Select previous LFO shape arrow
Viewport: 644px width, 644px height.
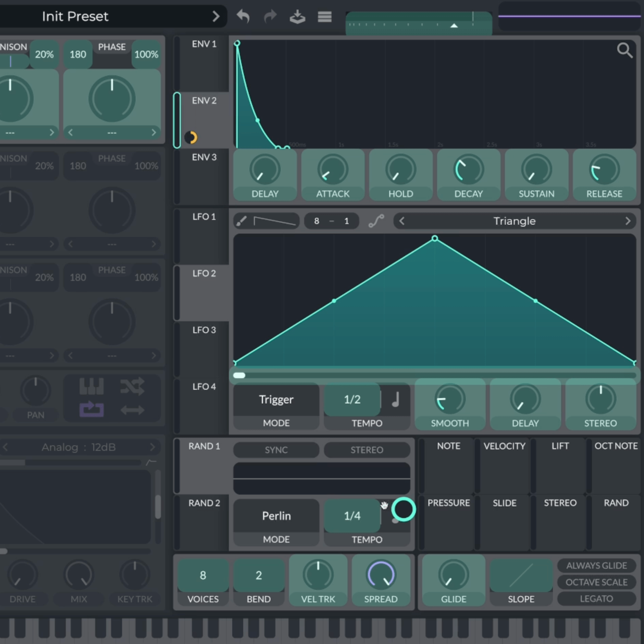[402, 221]
